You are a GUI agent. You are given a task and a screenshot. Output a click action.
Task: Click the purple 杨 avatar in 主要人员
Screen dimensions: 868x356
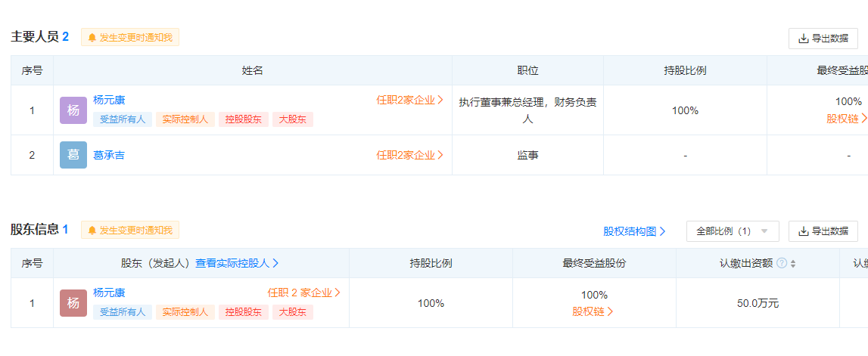(73, 110)
